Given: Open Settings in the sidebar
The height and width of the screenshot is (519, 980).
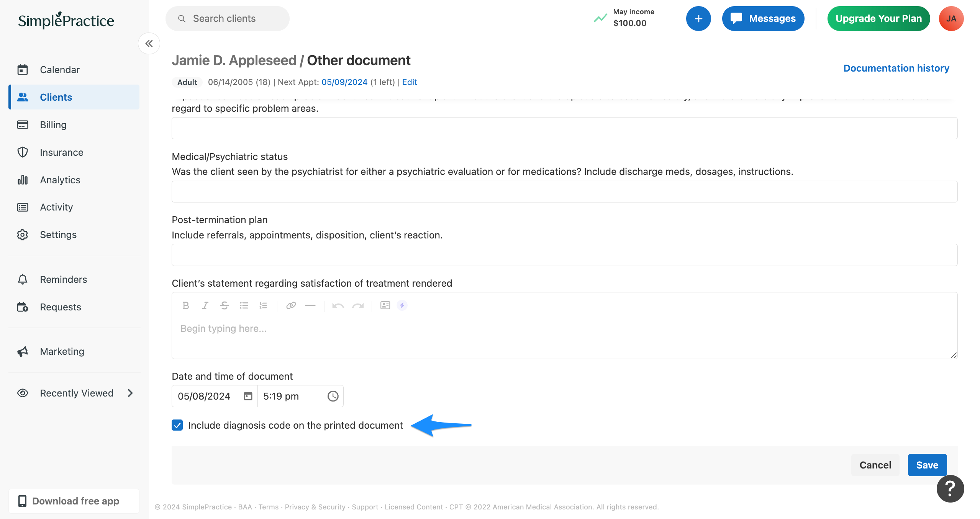Looking at the screenshot, I should pos(74,235).
